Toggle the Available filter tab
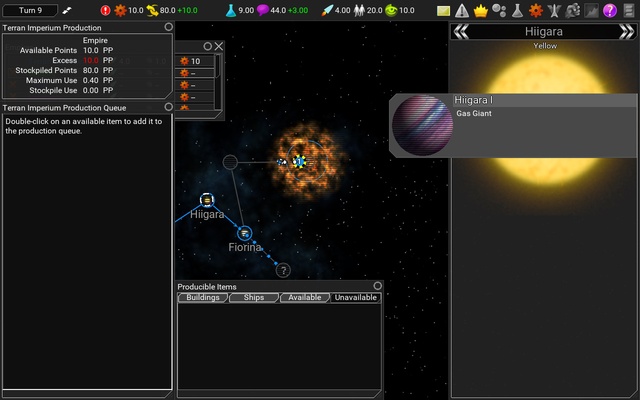Image resolution: width=640 pixels, height=400 pixels. 304,298
